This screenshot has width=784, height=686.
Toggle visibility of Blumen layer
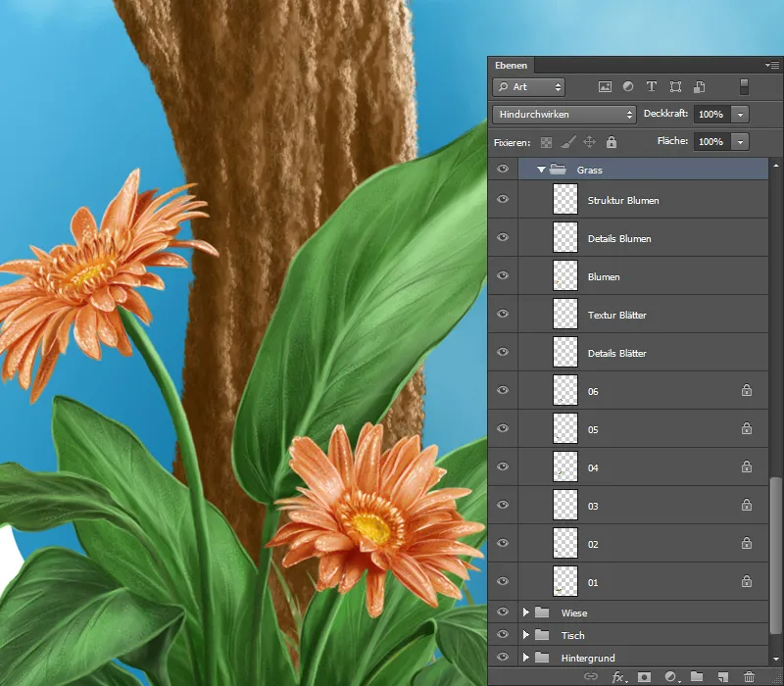tap(503, 275)
